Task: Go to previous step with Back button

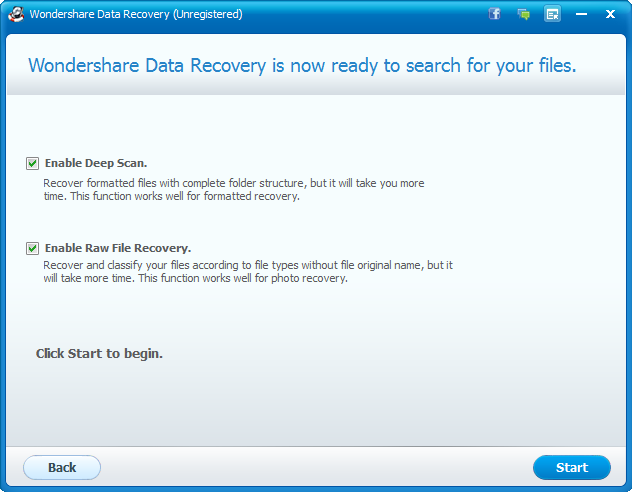Action: [62, 467]
